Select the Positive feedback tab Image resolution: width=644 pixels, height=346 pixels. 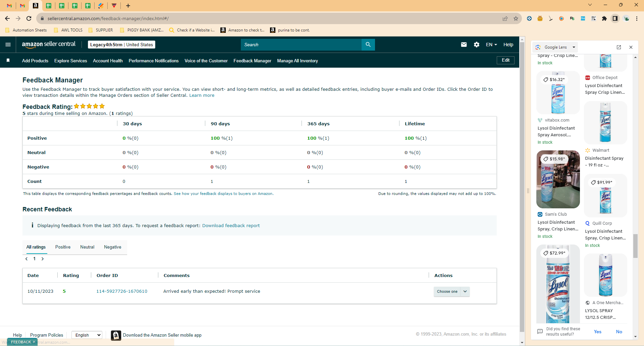(x=63, y=247)
